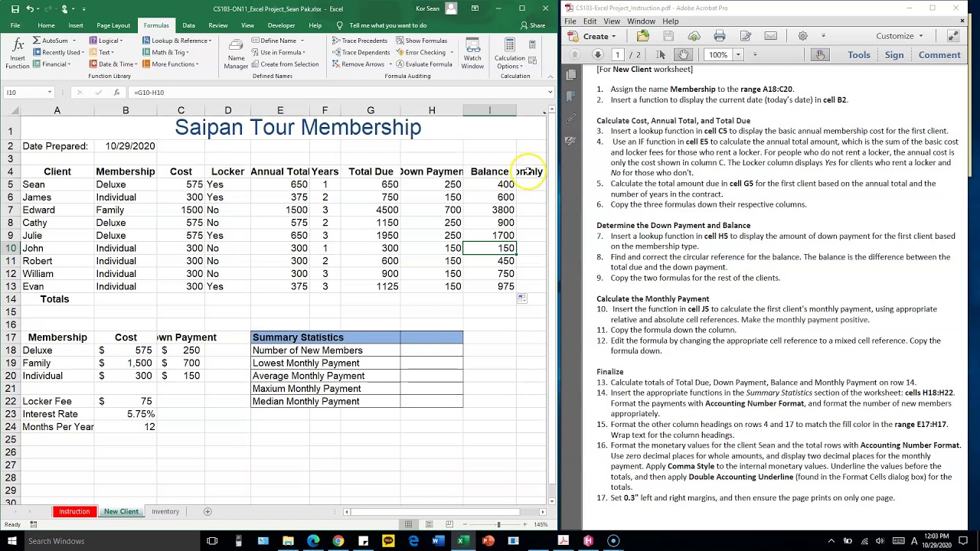Click the Calculate Now calculator icon
The image size is (980, 551).
click(x=533, y=45)
